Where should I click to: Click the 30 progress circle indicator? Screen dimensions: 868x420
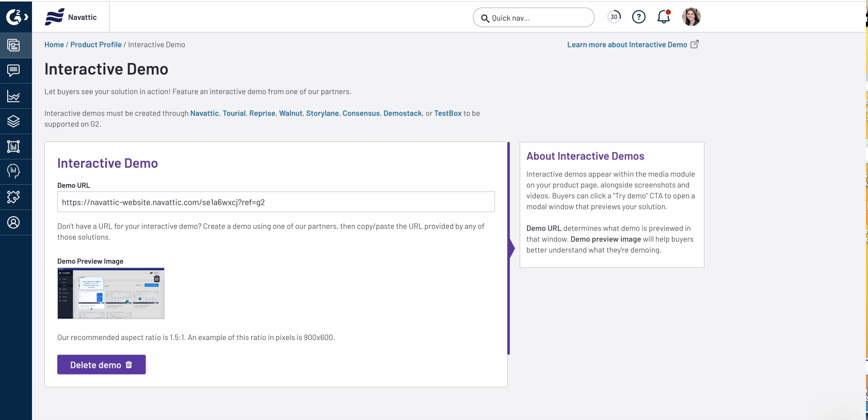pos(614,17)
